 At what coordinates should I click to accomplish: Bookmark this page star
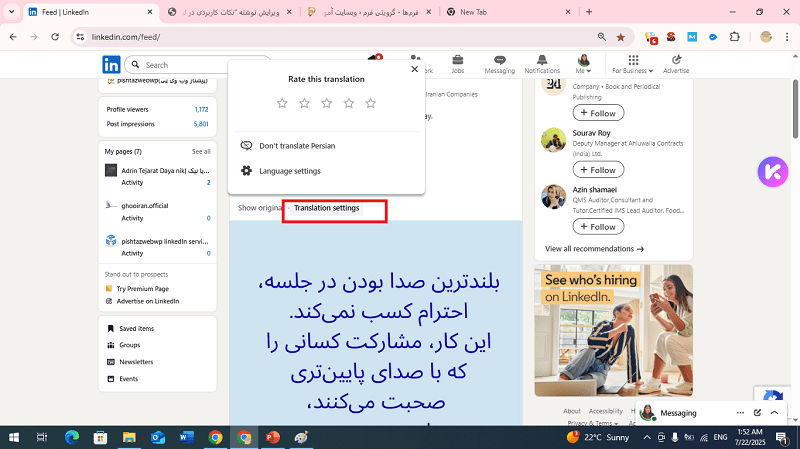620,37
